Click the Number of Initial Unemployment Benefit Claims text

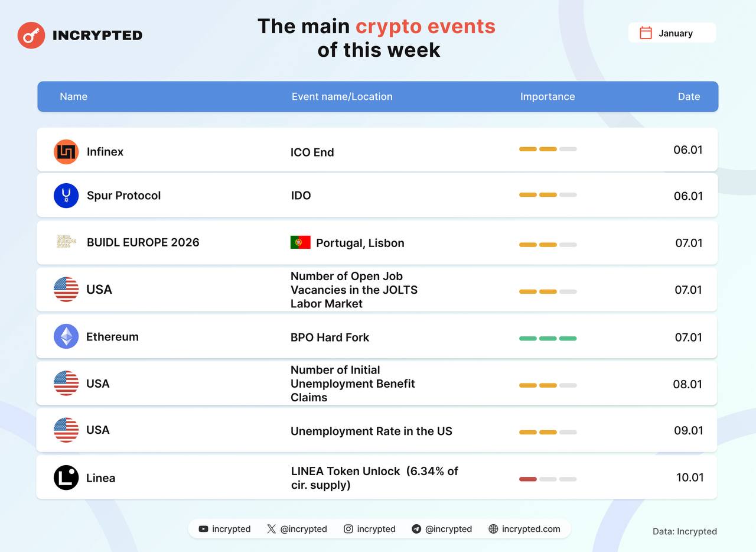tap(353, 384)
